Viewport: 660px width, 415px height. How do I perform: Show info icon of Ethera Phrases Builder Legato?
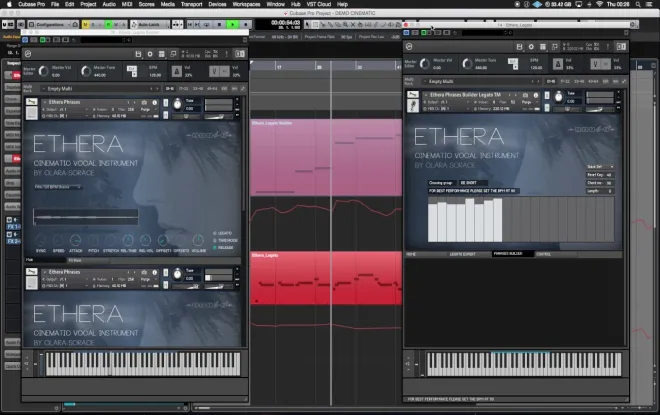point(536,95)
